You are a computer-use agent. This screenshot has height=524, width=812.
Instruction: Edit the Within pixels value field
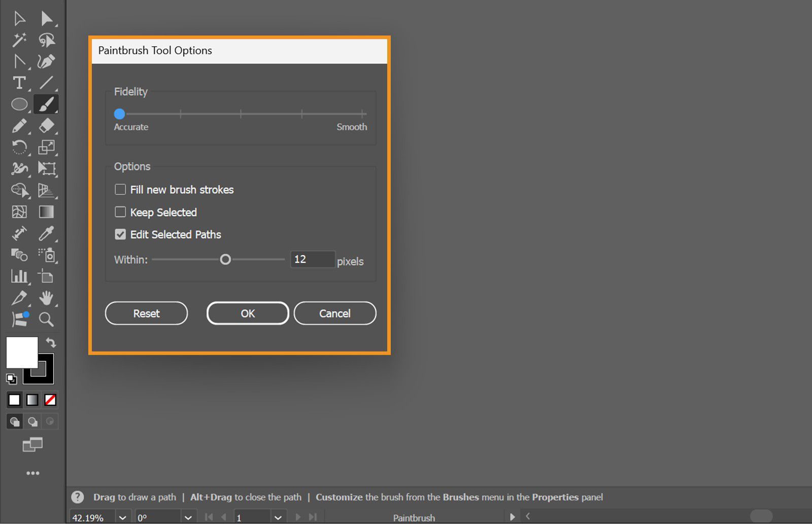[312, 259]
